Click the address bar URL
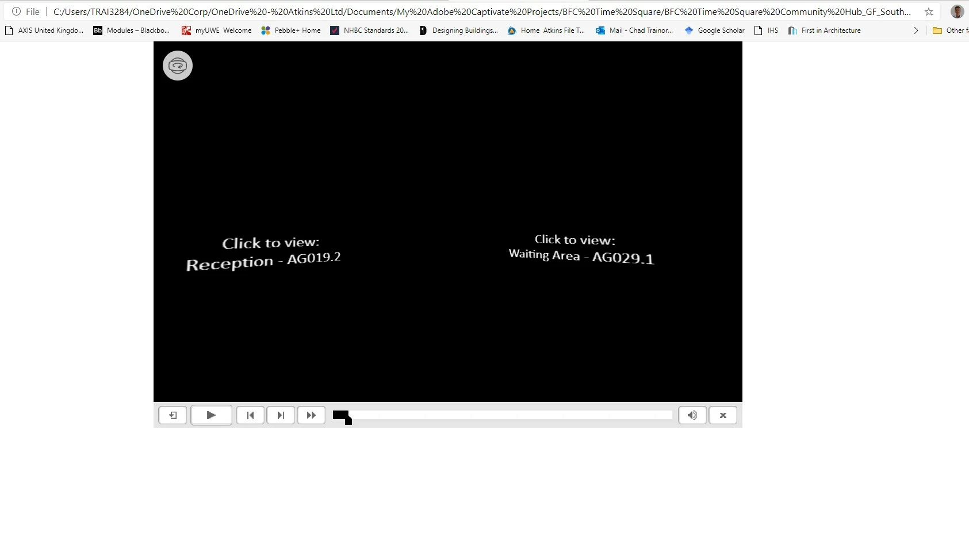 coord(482,11)
